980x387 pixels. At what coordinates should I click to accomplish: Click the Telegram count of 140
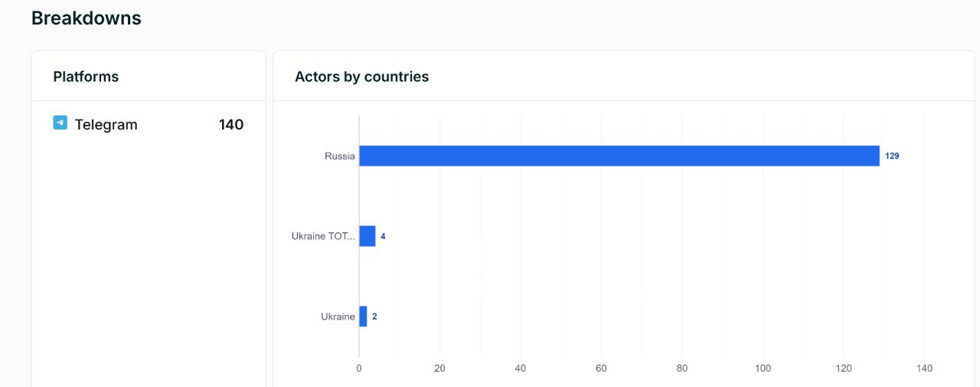[x=231, y=125]
